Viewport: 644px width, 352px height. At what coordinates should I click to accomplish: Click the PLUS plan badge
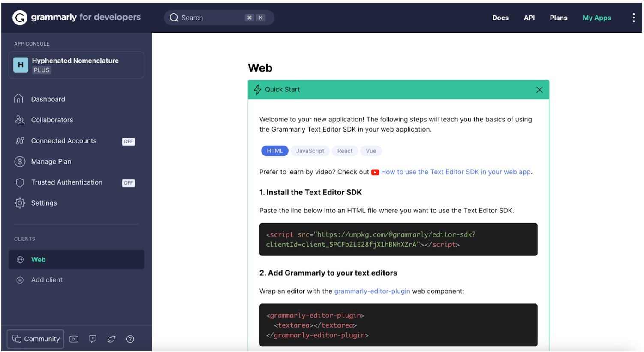[42, 70]
